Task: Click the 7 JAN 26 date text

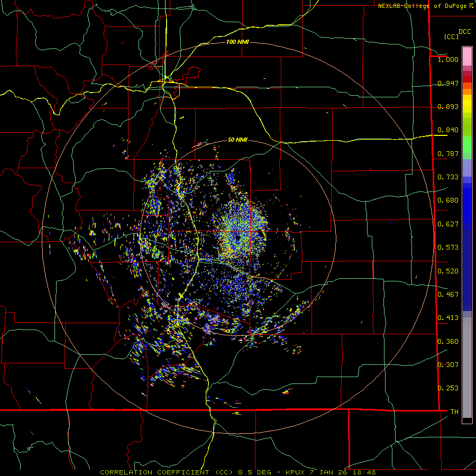Action: 328,472
